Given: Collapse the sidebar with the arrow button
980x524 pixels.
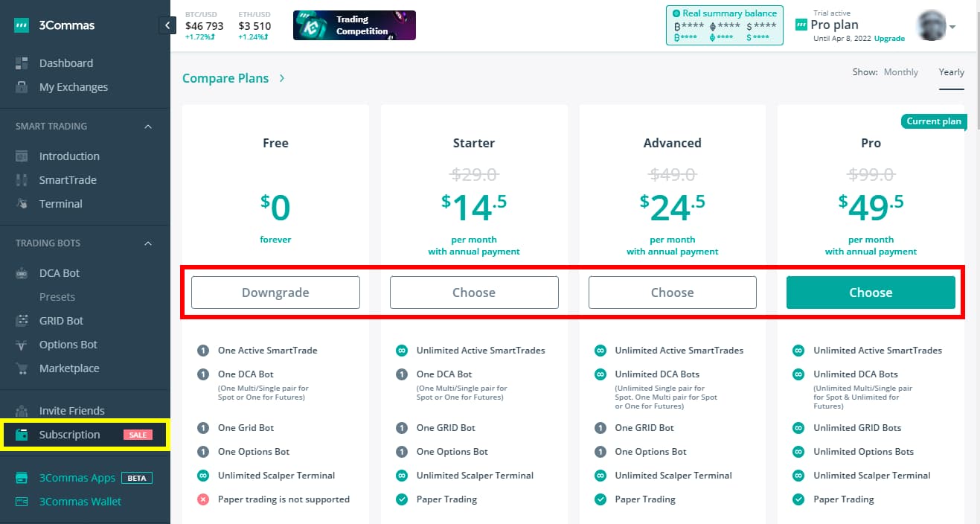Looking at the screenshot, I should tap(167, 25).
